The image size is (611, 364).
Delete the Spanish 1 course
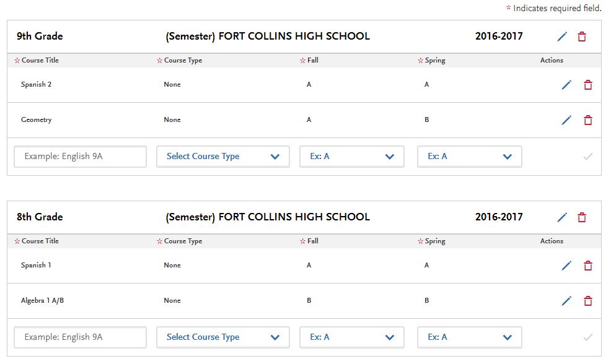coord(588,266)
